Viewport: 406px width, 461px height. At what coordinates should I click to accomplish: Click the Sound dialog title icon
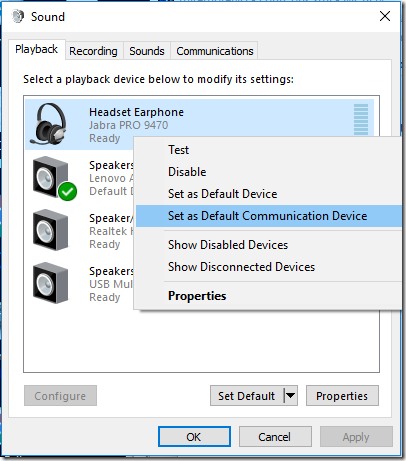pos(18,16)
